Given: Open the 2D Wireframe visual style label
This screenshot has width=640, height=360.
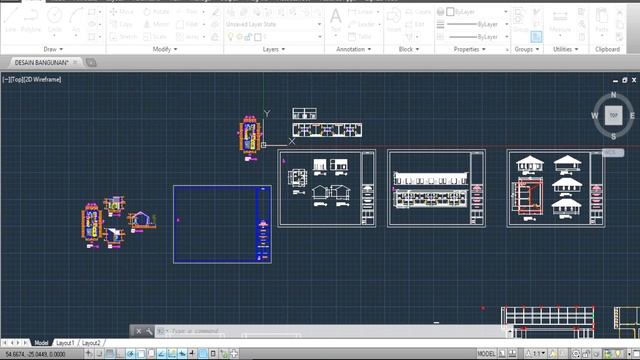Looking at the screenshot, I should (x=41, y=80).
